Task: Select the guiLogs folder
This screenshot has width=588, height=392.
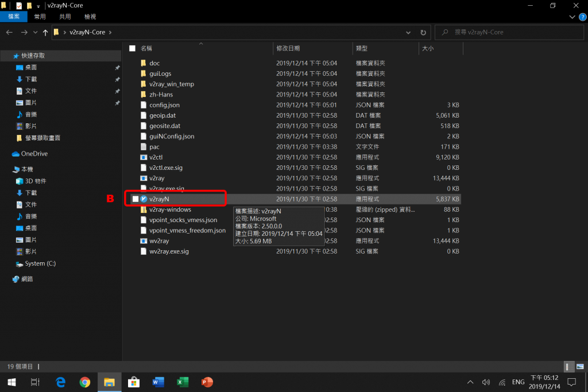Action: (160, 73)
